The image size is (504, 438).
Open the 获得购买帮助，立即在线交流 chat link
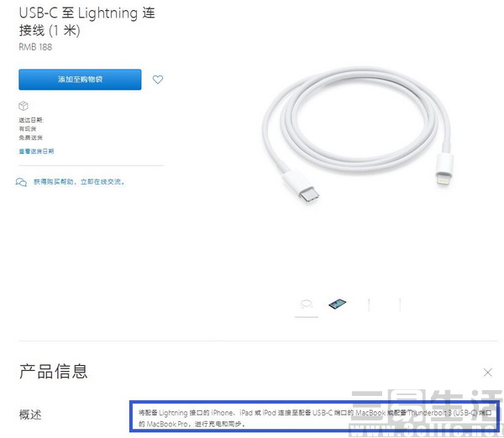pyautogui.click(x=79, y=182)
